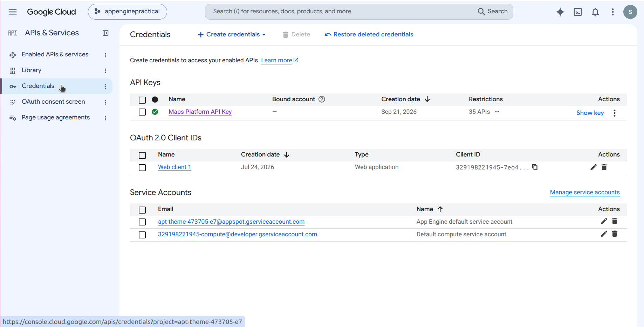Open the main navigation hamburger menu
The width and height of the screenshot is (644, 327).
point(13,12)
